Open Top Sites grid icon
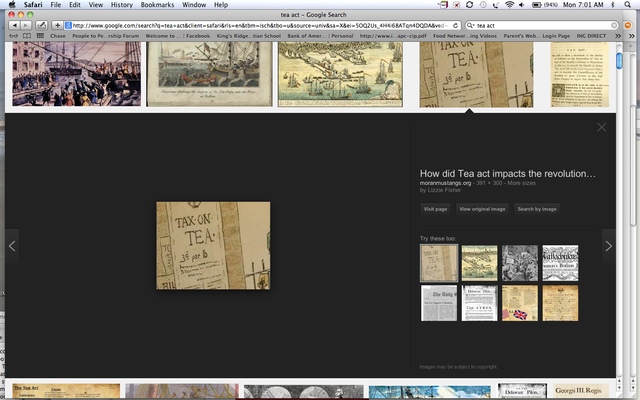The width and height of the screenshot is (640, 400). tap(40, 36)
